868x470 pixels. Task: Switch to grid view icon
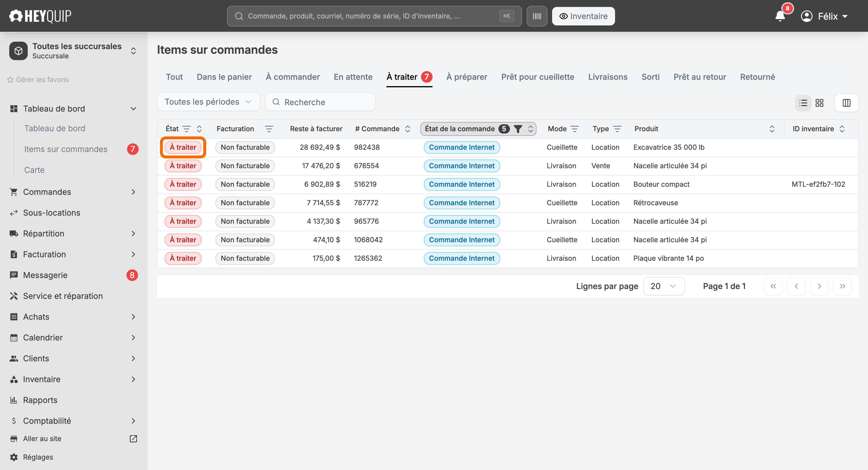(x=819, y=103)
